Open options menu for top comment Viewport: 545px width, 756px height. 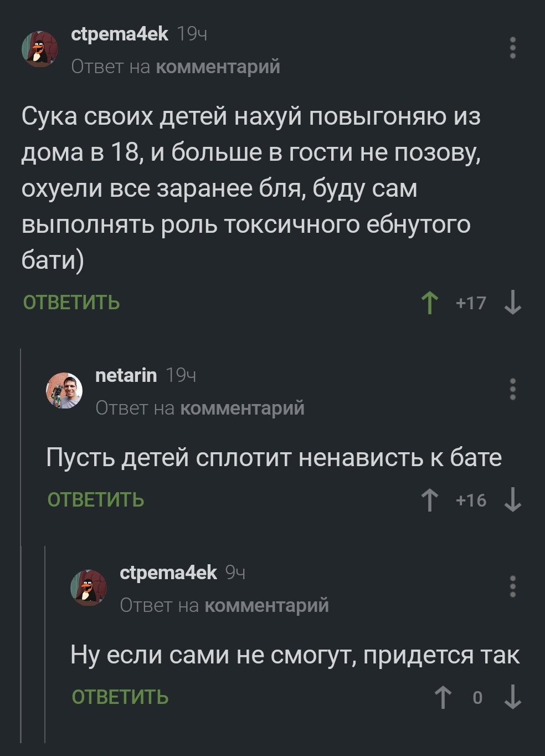click(x=513, y=48)
